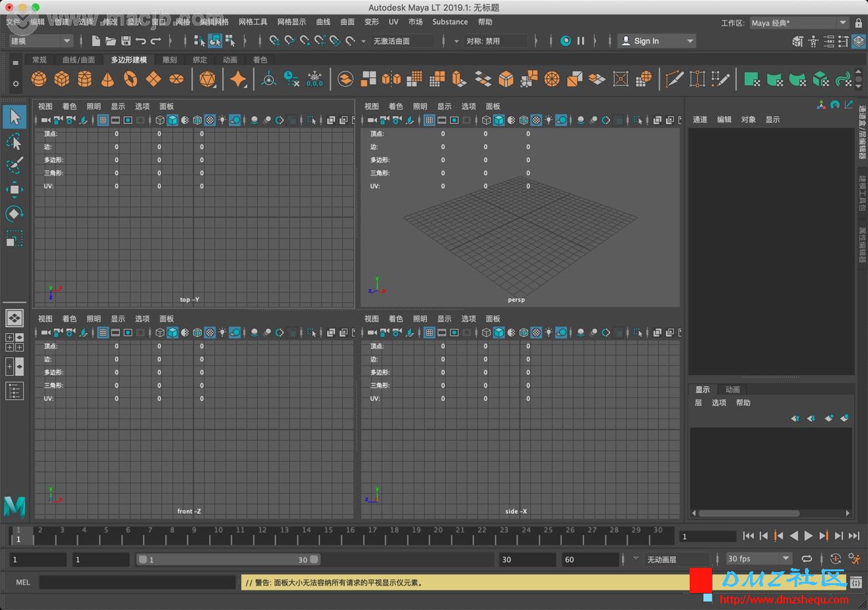Activate the Scale tool in toolbox
868x610 pixels.
(14, 238)
